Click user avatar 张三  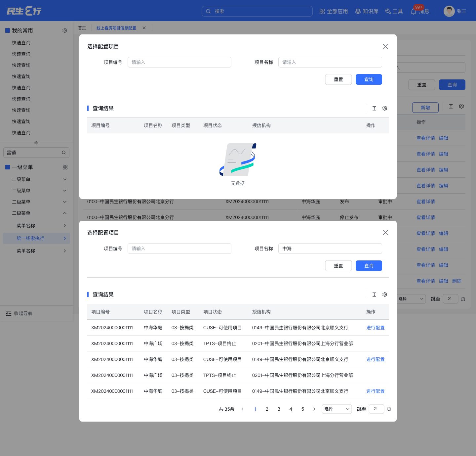pos(449,11)
